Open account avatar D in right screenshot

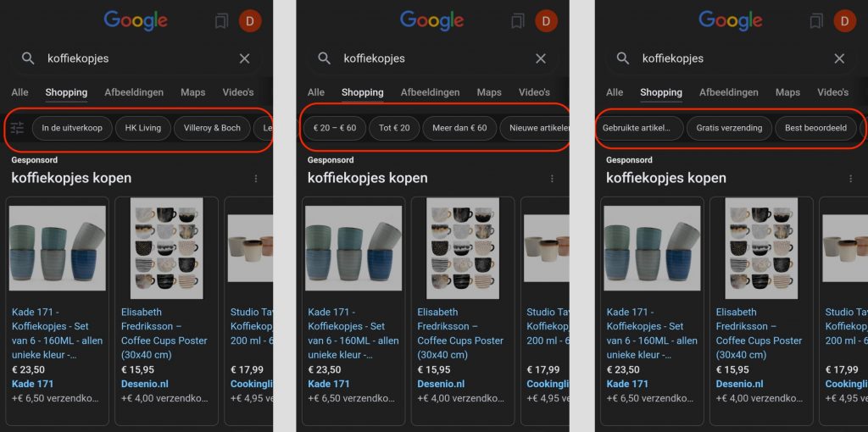click(845, 21)
